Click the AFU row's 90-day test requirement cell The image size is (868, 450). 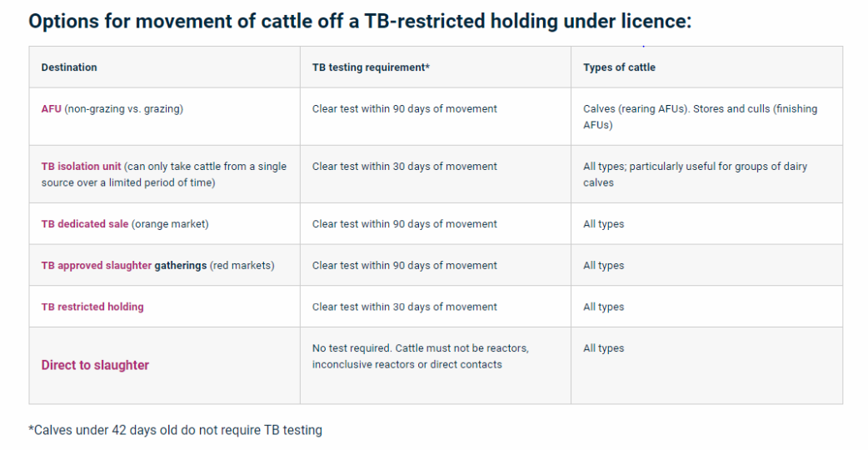tap(404, 109)
